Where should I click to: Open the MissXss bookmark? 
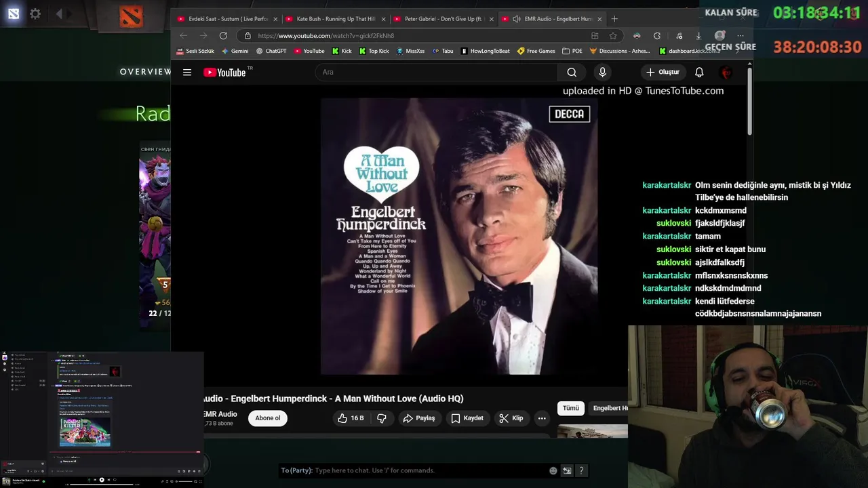pyautogui.click(x=410, y=51)
